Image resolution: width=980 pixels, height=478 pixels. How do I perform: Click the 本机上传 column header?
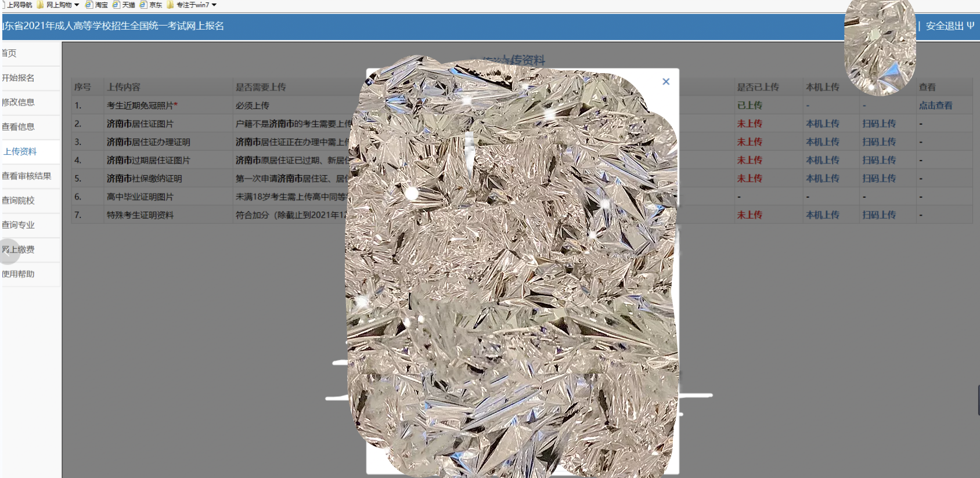(x=823, y=87)
